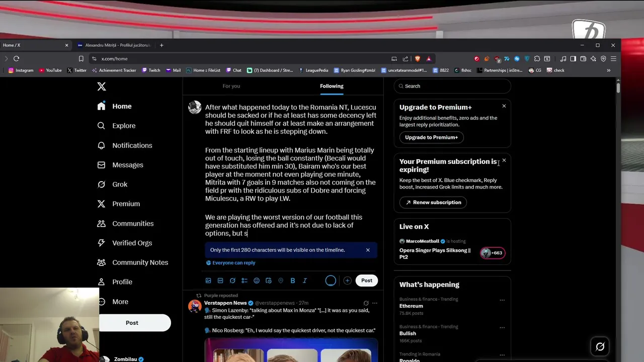
Task: Open Instagram bookmark
Action: tap(21, 70)
